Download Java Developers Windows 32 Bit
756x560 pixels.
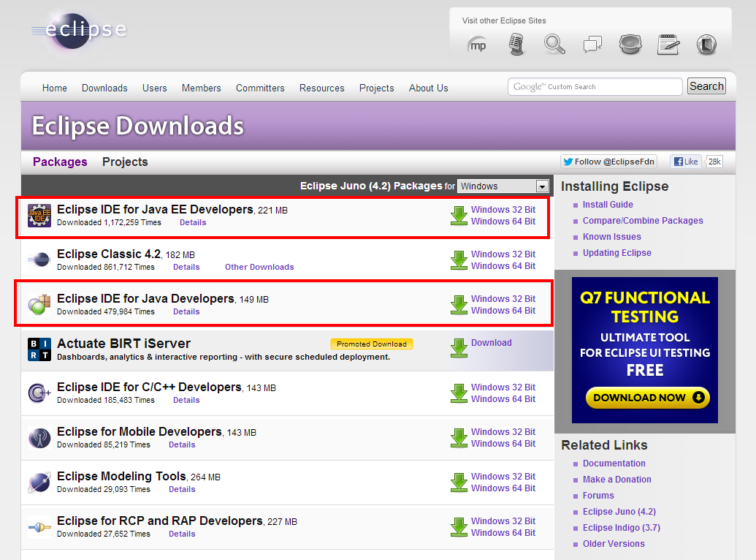pyautogui.click(x=503, y=299)
